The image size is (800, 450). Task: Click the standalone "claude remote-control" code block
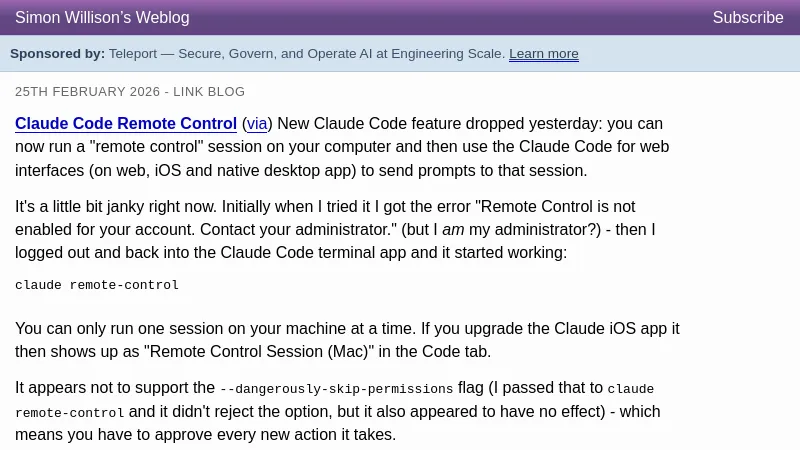(97, 285)
